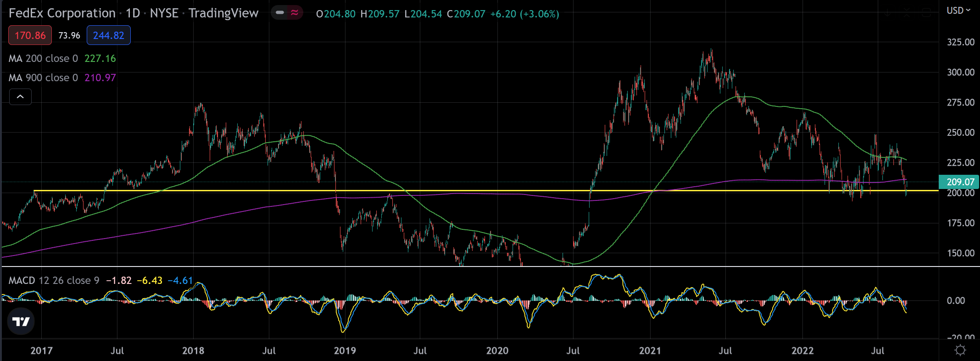Click the 175.00 price scale label
Image resolution: width=980 pixels, height=361 pixels.
(961, 223)
